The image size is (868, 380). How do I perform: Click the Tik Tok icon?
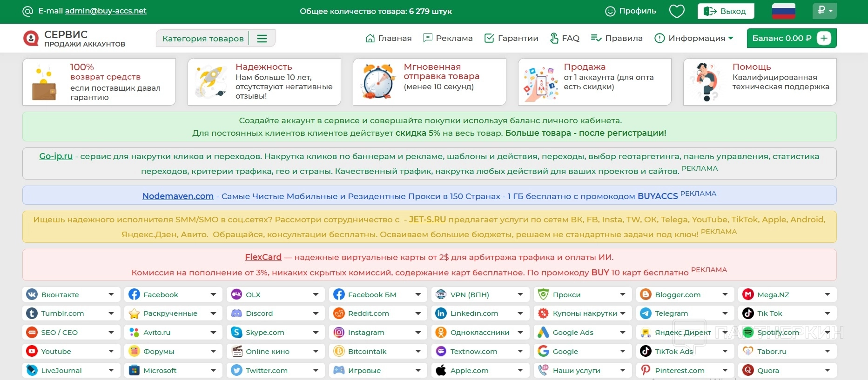(x=748, y=313)
